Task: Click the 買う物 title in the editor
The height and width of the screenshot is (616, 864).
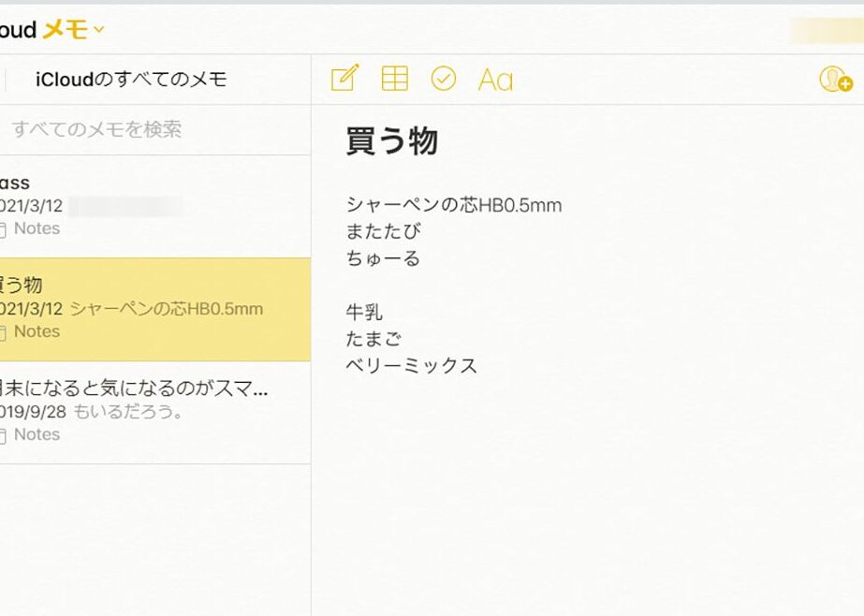Action: (x=391, y=140)
